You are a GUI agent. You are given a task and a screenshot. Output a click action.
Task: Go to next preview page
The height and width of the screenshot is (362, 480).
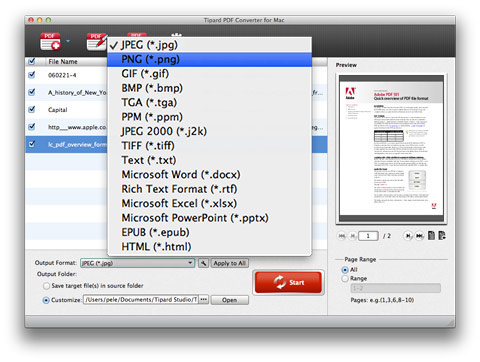(x=408, y=236)
